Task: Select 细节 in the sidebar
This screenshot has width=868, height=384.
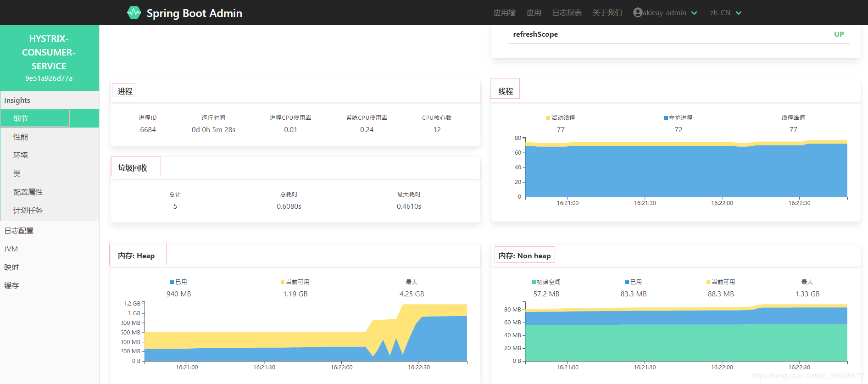Action: click(x=50, y=118)
